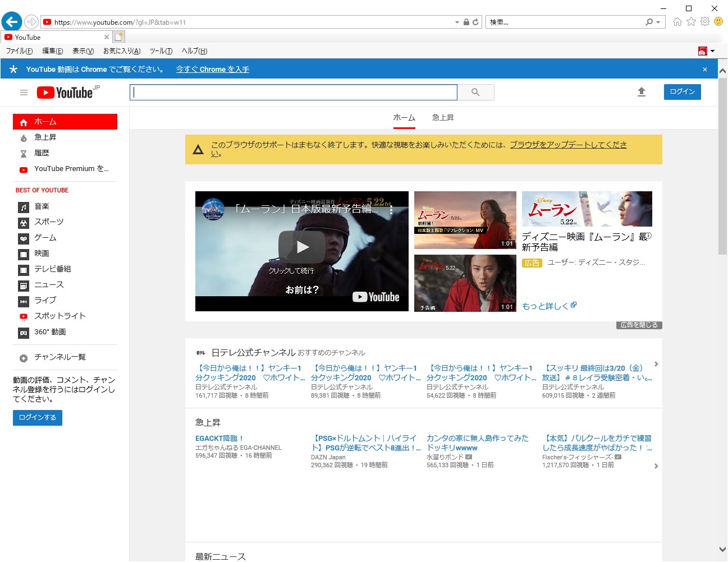Open テレビ番組 in sidebar
728x562 pixels.
click(x=65, y=270)
